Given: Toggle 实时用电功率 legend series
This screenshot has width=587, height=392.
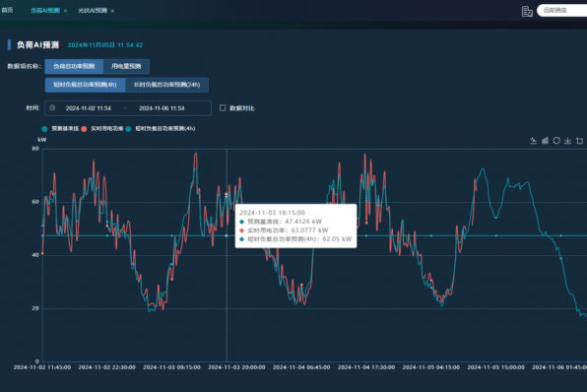Looking at the screenshot, I should point(102,129).
